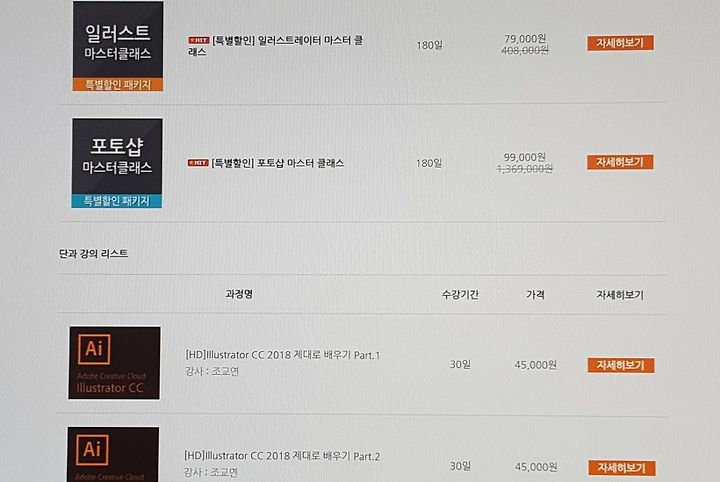Click the Ai logo on the Part.2 thumbnail

pyautogui.click(x=92, y=449)
